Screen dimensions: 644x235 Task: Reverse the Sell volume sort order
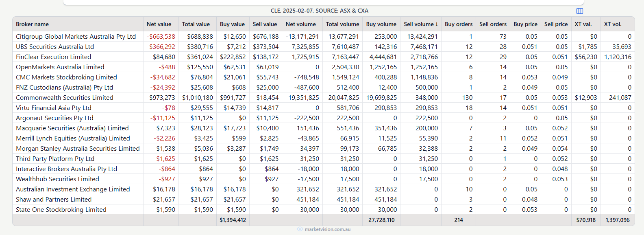[x=421, y=24]
